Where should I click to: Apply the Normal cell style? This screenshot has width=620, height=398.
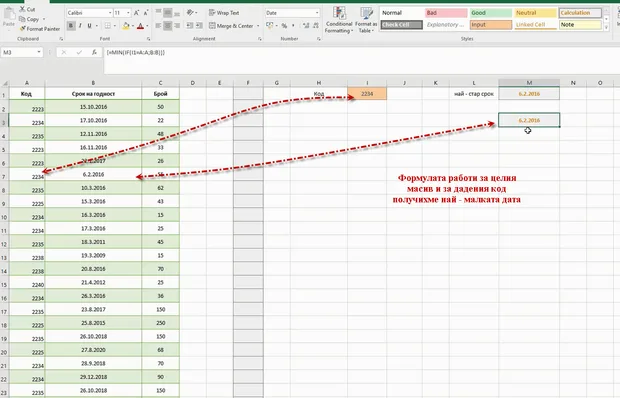click(402, 13)
